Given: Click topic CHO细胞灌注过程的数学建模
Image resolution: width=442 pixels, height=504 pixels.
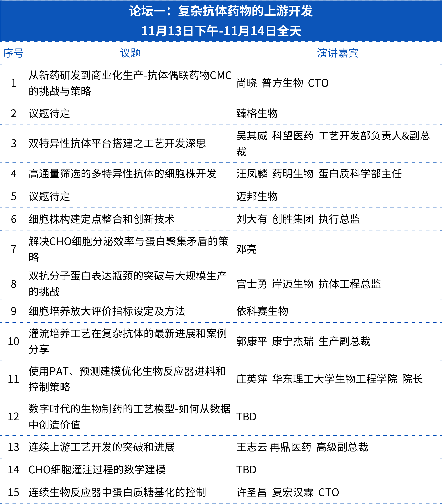Looking at the screenshot, I should click(97, 469).
